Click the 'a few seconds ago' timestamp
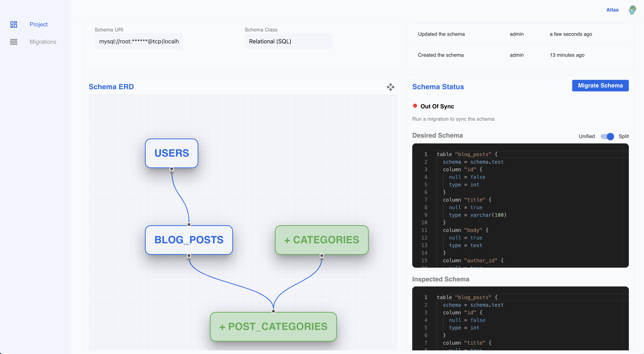The width and height of the screenshot is (644, 354). pos(571,34)
